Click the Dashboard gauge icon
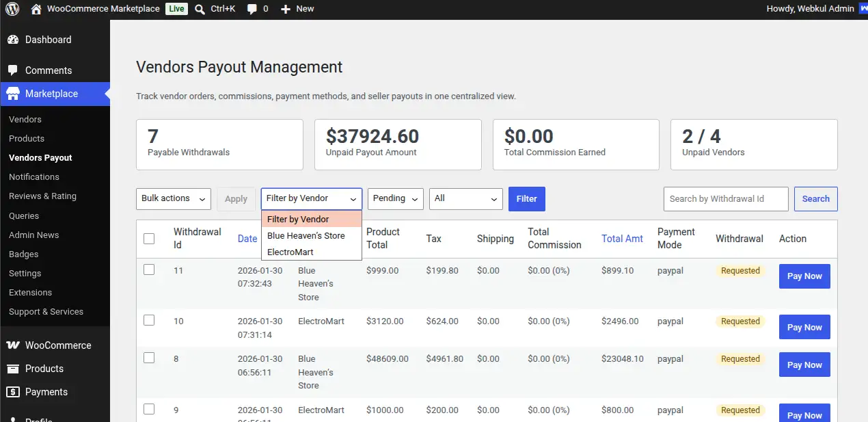The width and height of the screenshot is (868, 422). point(13,40)
